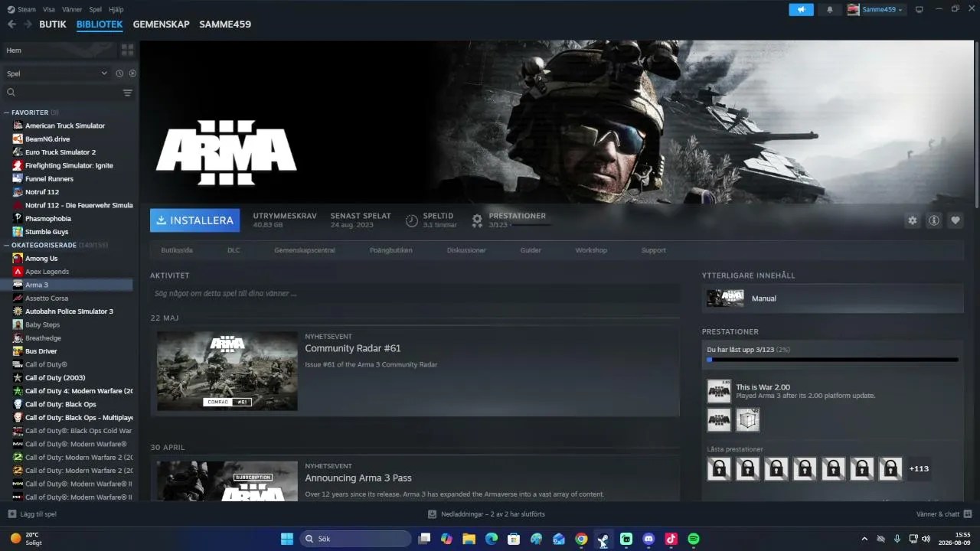Sort library by recent activity clock icon
Screen dimensions: 980x551
click(119, 73)
